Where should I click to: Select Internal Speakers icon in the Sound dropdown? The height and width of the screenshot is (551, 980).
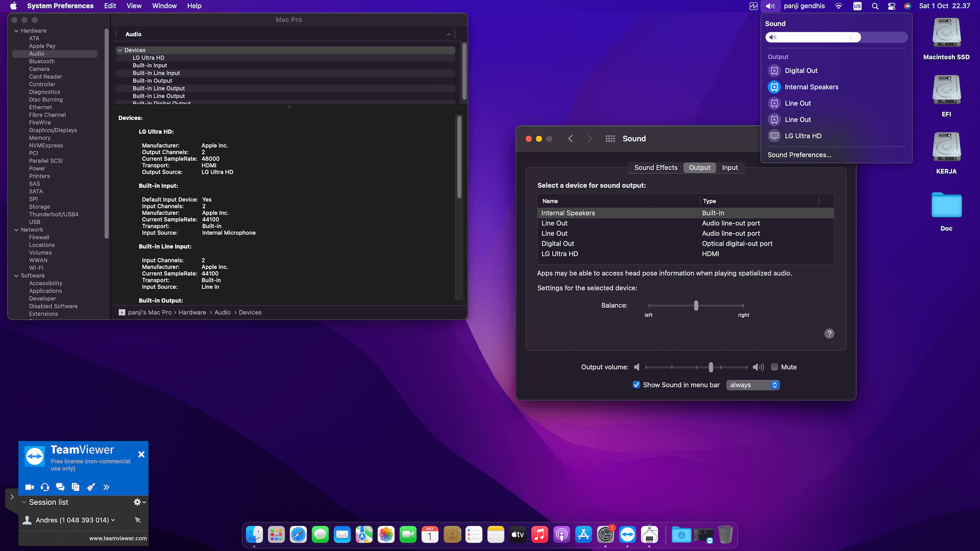[774, 87]
